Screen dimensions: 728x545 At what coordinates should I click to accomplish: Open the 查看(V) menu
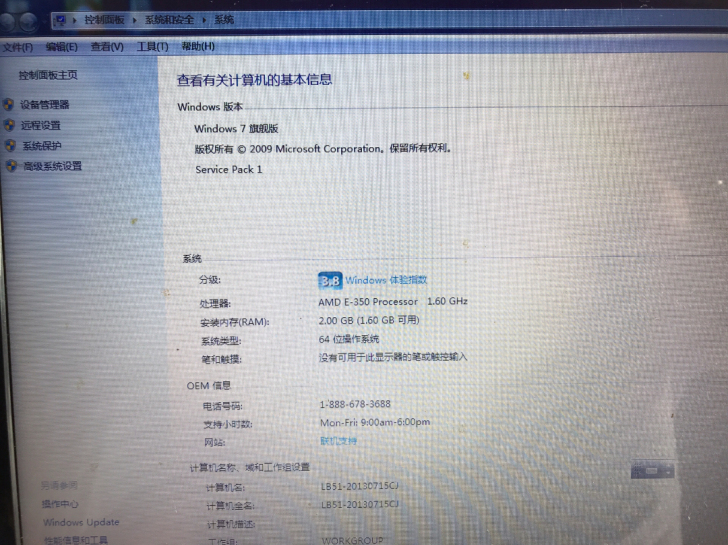click(x=107, y=47)
